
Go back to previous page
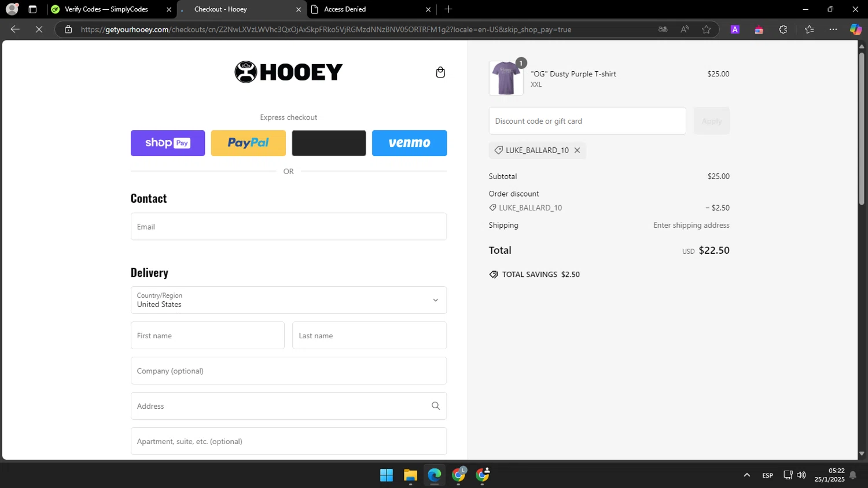[x=15, y=29]
